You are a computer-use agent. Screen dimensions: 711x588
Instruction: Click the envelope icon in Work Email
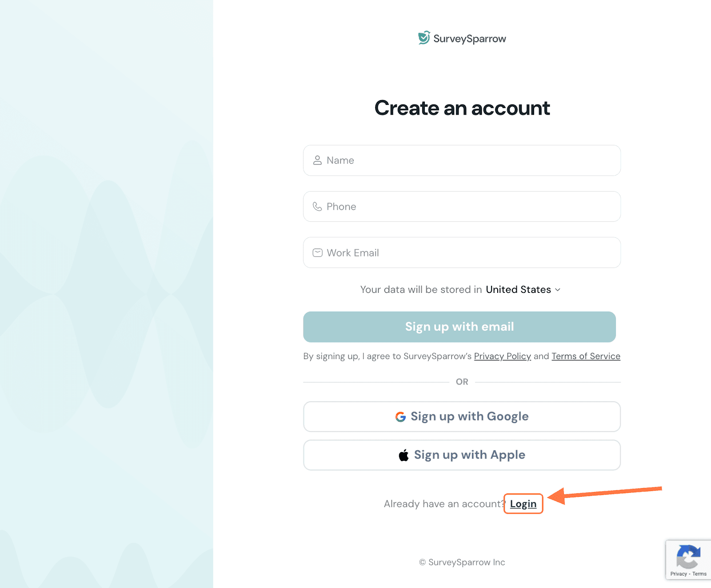317,253
